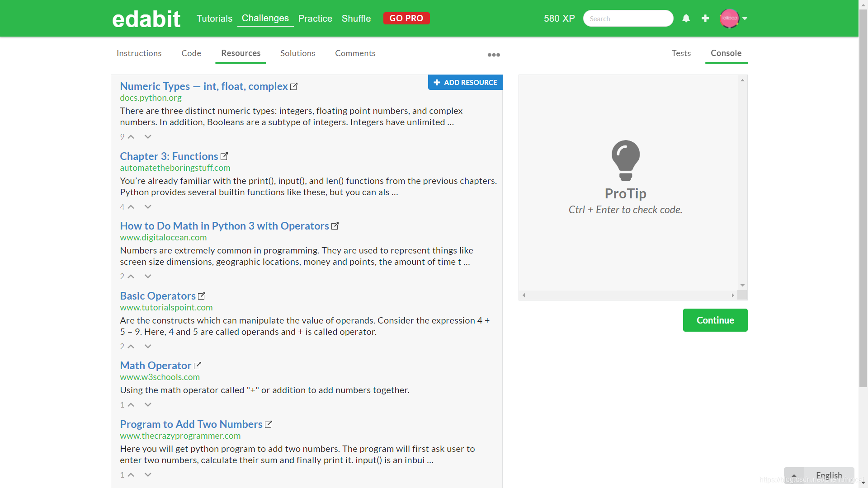Expand the three-dot menu options
Screen dimensions: 868x488
[x=494, y=54]
